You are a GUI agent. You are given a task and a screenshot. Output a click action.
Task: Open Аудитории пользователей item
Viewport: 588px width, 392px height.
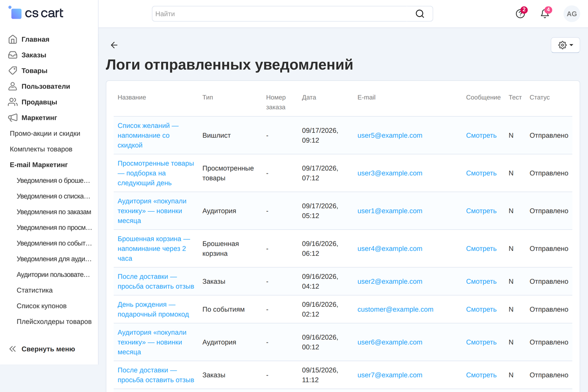coord(53,274)
